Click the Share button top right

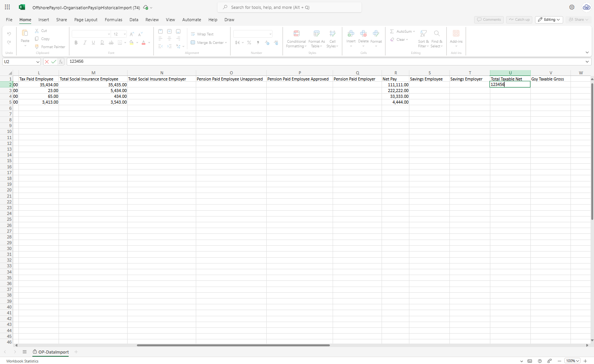tap(578, 20)
